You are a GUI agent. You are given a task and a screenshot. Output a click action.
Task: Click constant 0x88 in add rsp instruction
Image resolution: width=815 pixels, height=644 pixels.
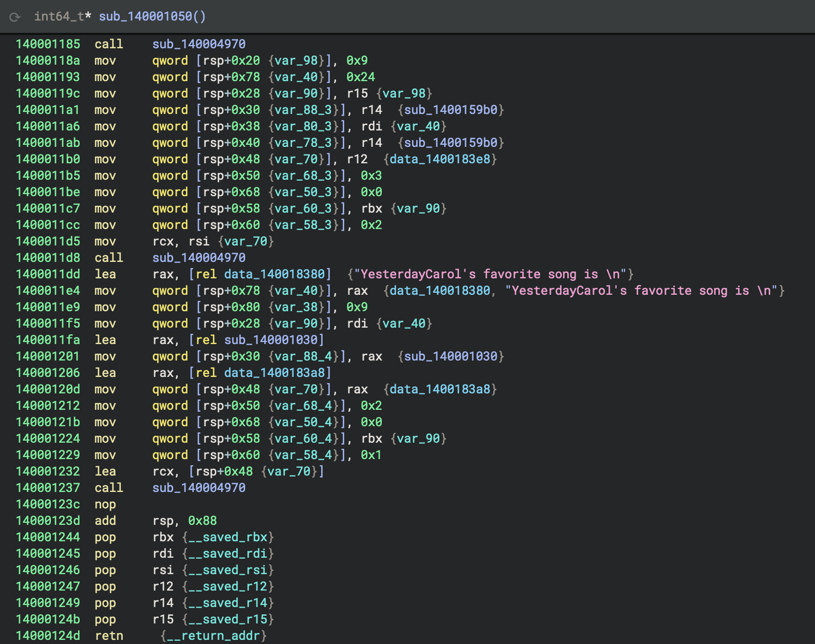pyautogui.click(x=202, y=521)
